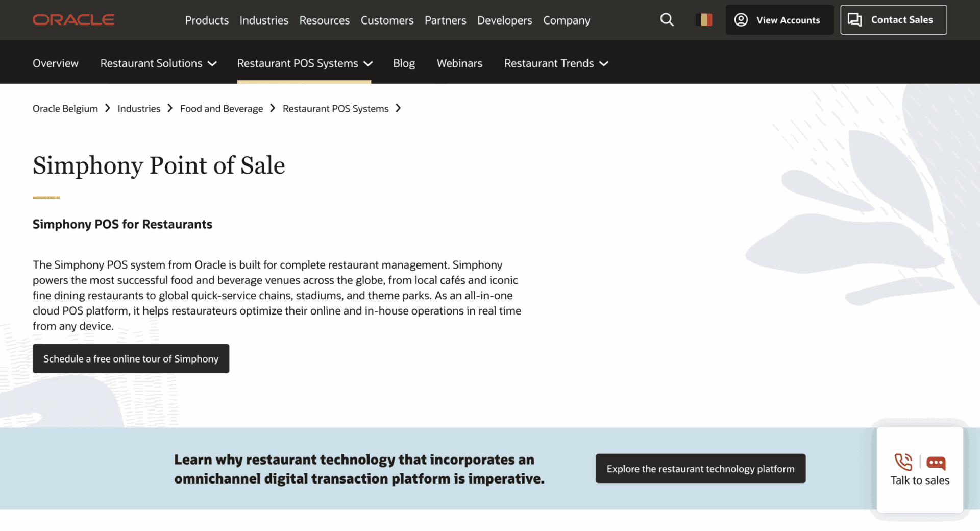980x531 pixels.
Task: Click the user account icon
Action: coord(741,20)
